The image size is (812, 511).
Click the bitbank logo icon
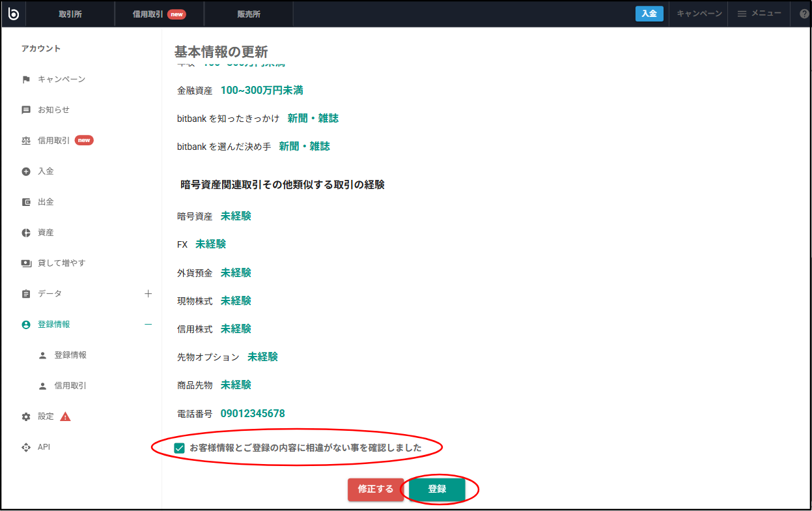point(13,14)
